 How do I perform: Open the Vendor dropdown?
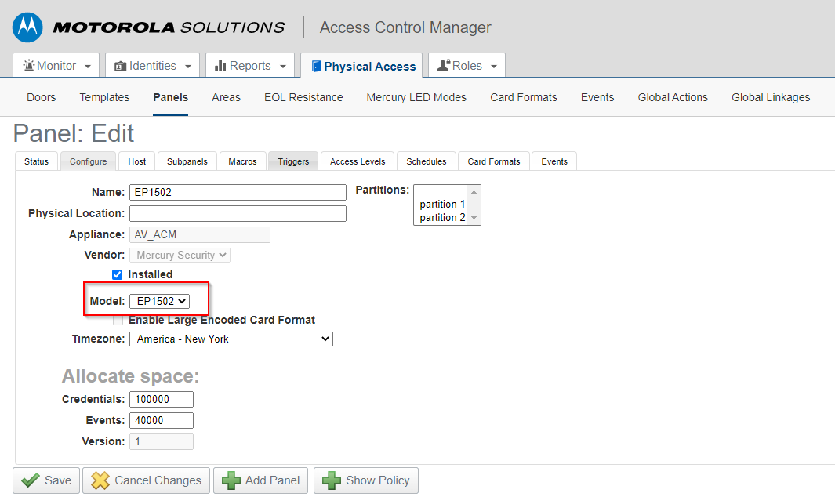tap(180, 255)
